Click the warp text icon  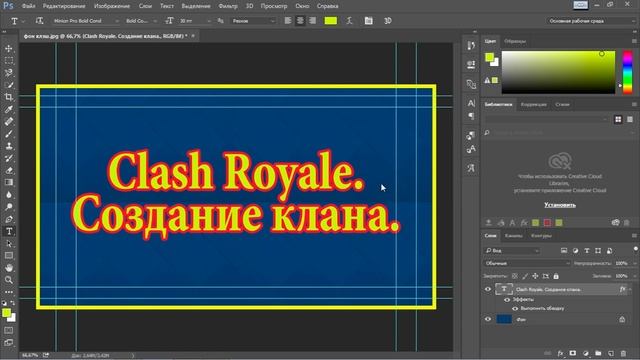click(x=349, y=21)
